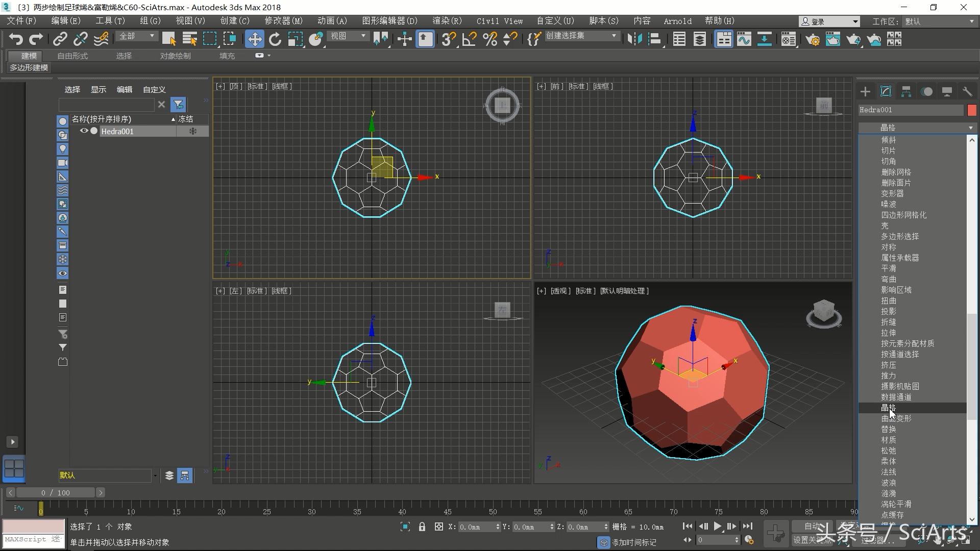Open the 工作区 默认 workspace dropdown

click(x=939, y=21)
